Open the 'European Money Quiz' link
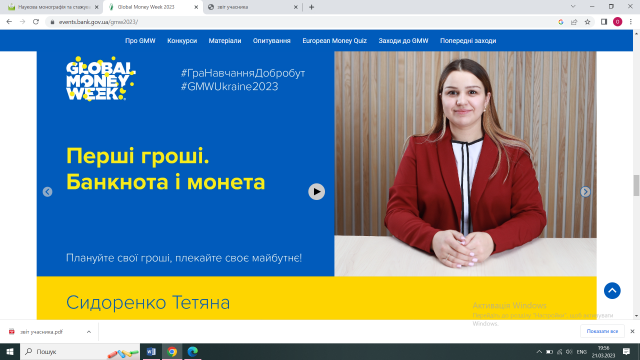640x360 pixels. click(x=334, y=41)
